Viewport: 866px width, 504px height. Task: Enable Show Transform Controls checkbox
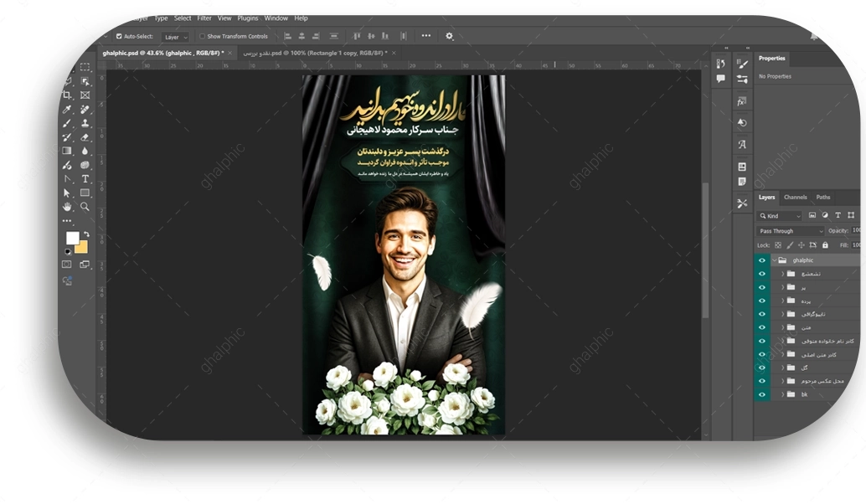click(202, 36)
